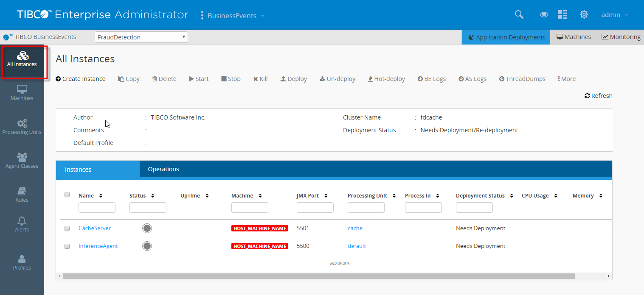Open the default processing unit link
Viewport: 644px width, 295px height.
pyautogui.click(x=357, y=246)
